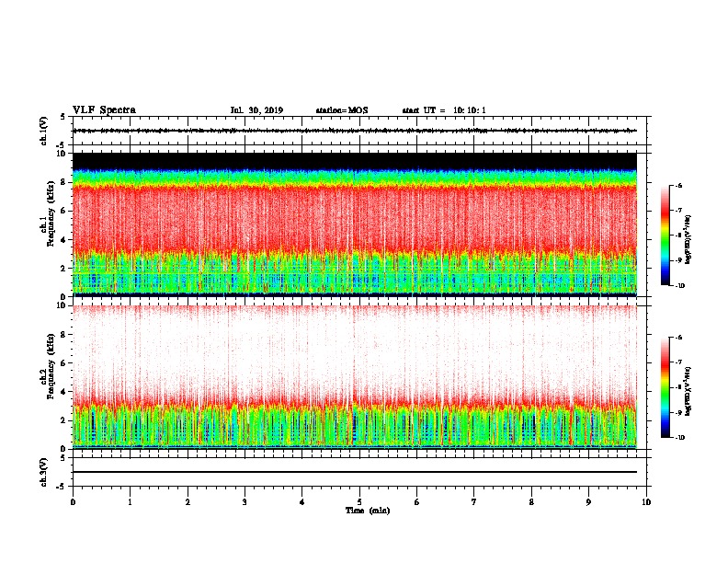Click the "6" kHz tick on ch.2 frequency axis

coord(65,363)
